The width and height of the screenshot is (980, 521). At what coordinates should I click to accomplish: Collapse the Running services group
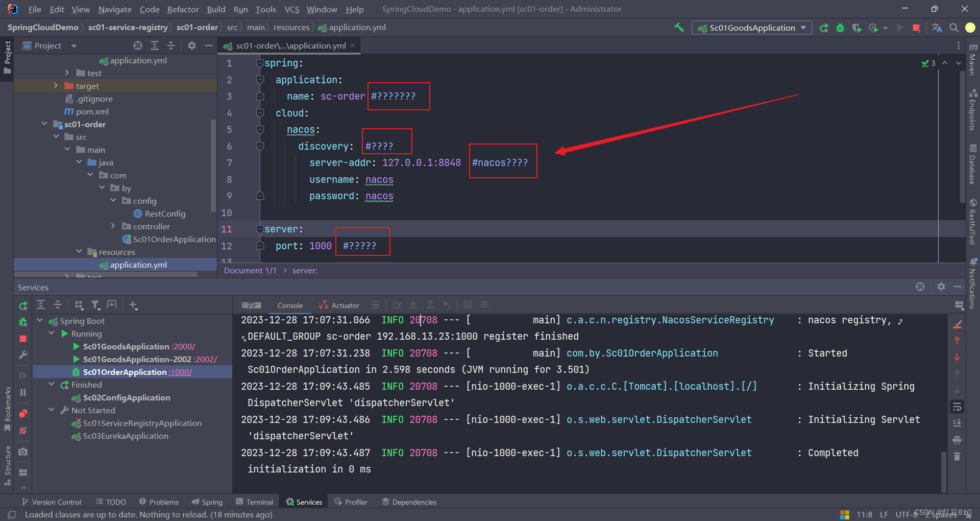[52, 334]
